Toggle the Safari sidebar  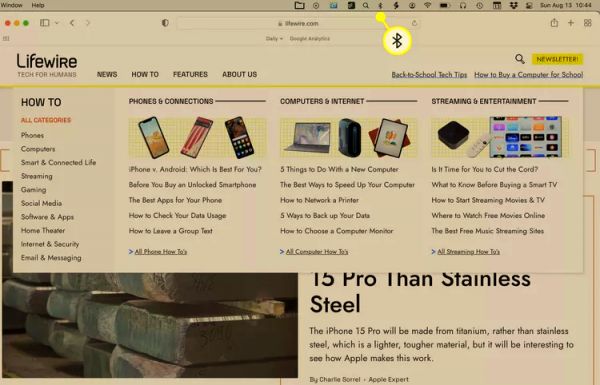click(x=45, y=23)
